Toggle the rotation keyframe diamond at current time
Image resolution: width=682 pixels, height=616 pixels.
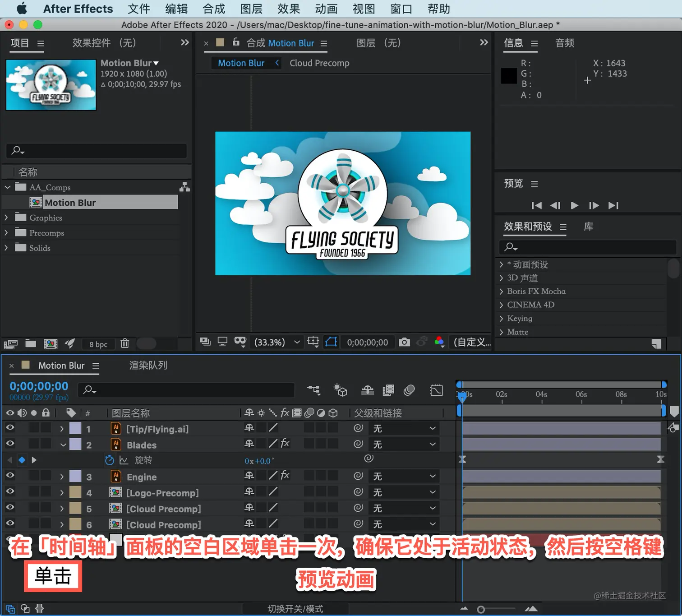tap(22, 460)
